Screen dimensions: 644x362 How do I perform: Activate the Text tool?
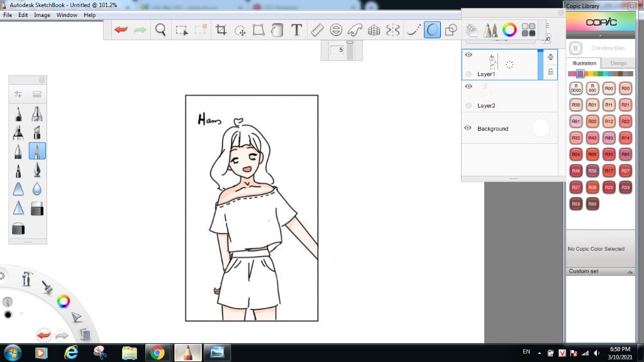coord(297,30)
